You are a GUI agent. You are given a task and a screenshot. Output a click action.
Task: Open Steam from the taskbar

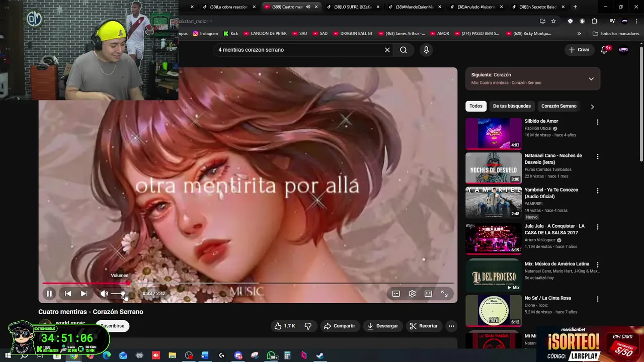320,355
